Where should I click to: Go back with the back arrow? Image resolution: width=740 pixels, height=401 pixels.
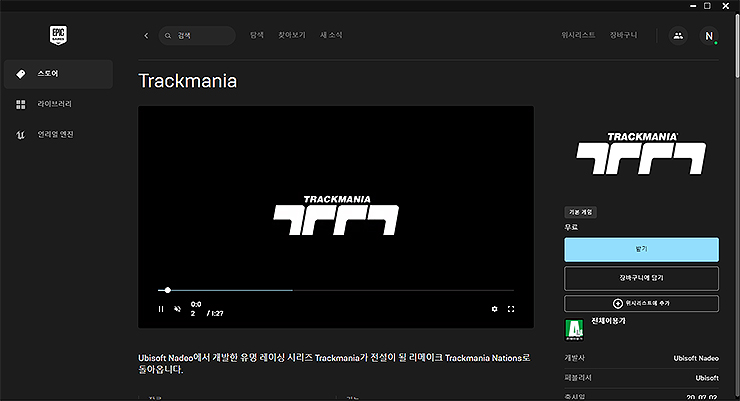tap(146, 35)
